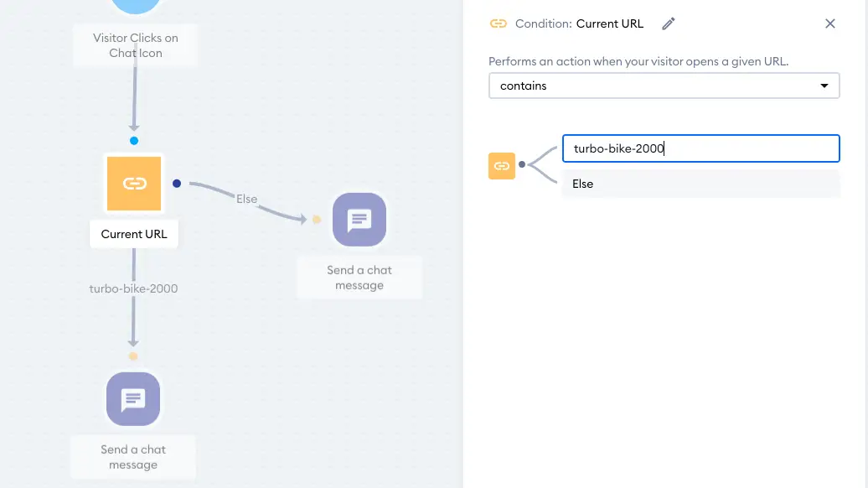This screenshot has width=868, height=488.
Task: Click the 'Visitor Clicks on Chat Icon' label
Action: click(135, 45)
